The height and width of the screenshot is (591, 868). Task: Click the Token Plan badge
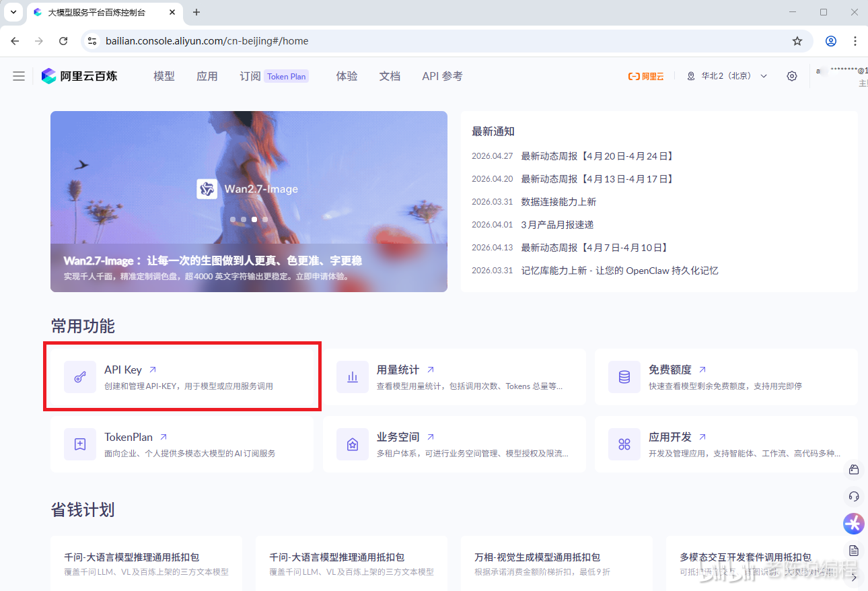click(287, 76)
